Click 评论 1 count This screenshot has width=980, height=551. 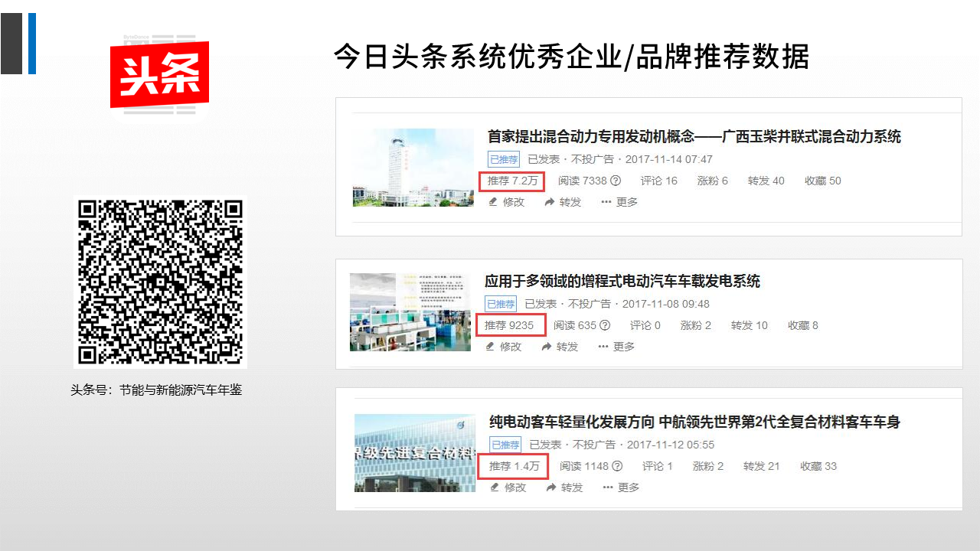point(658,466)
